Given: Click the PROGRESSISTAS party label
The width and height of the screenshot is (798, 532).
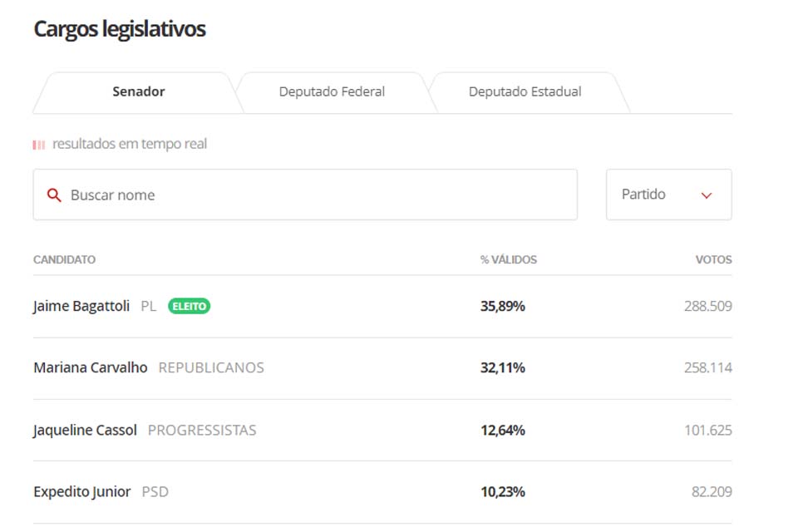Looking at the screenshot, I should 202,430.
